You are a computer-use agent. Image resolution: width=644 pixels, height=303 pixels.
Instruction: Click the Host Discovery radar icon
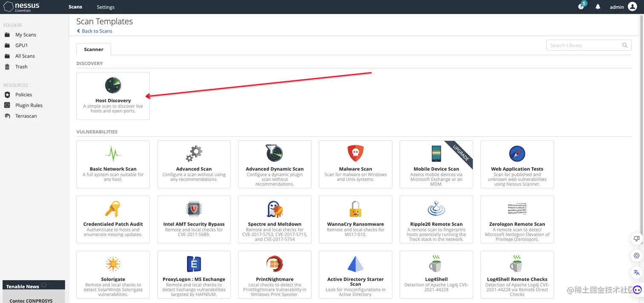click(x=113, y=85)
